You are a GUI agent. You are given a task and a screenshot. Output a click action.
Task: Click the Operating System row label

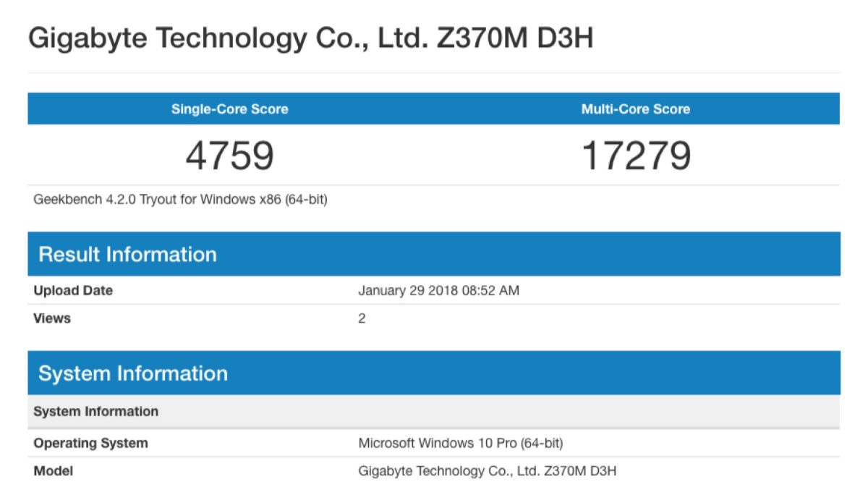click(90, 443)
